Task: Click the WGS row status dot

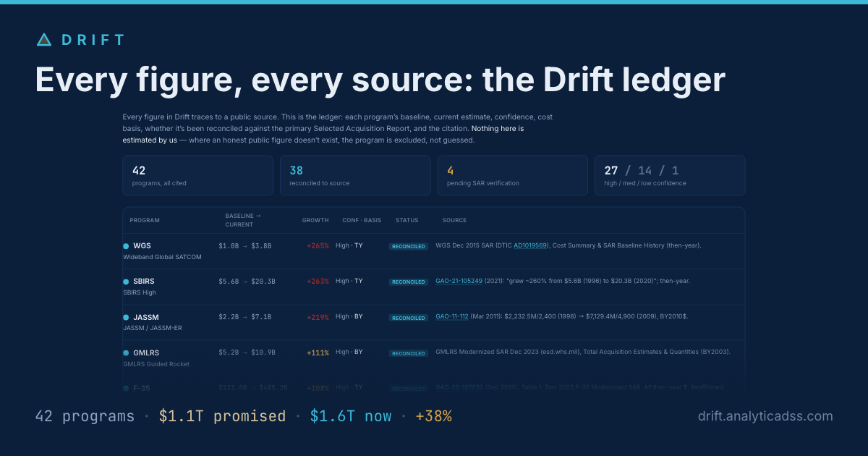Action: point(126,246)
